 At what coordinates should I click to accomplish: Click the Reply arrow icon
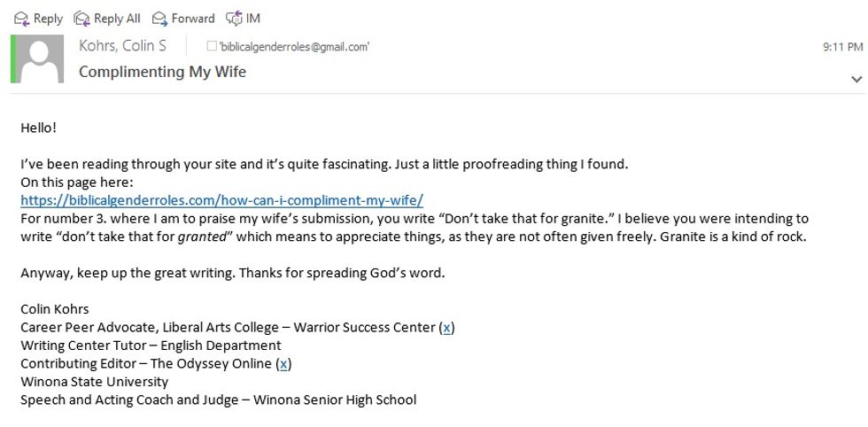pyautogui.click(x=21, y=18)
